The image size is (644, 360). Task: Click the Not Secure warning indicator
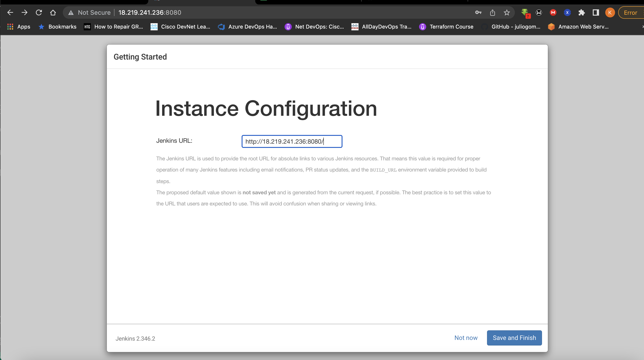coord(89,12)
